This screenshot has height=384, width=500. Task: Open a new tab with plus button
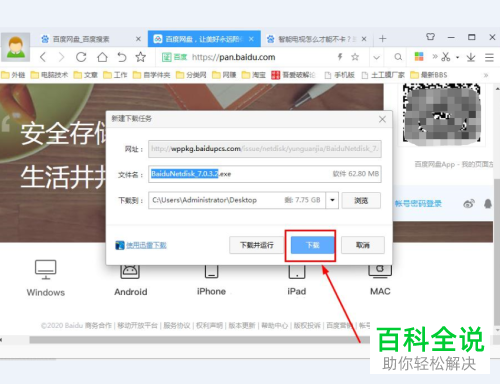pyautogui.click(x=383, y=39)
